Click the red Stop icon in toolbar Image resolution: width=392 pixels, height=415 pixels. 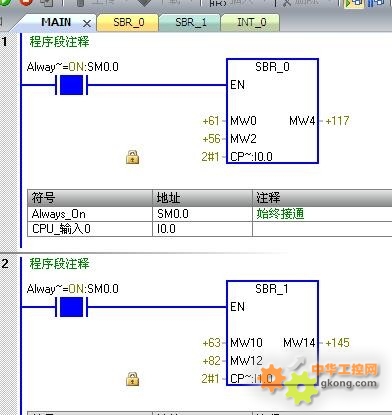(25, 2)
